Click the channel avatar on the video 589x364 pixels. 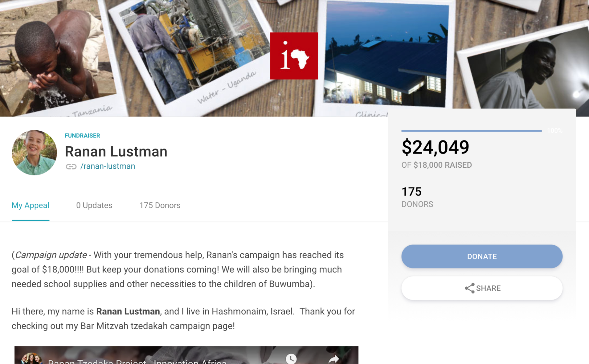coord(32,359)
